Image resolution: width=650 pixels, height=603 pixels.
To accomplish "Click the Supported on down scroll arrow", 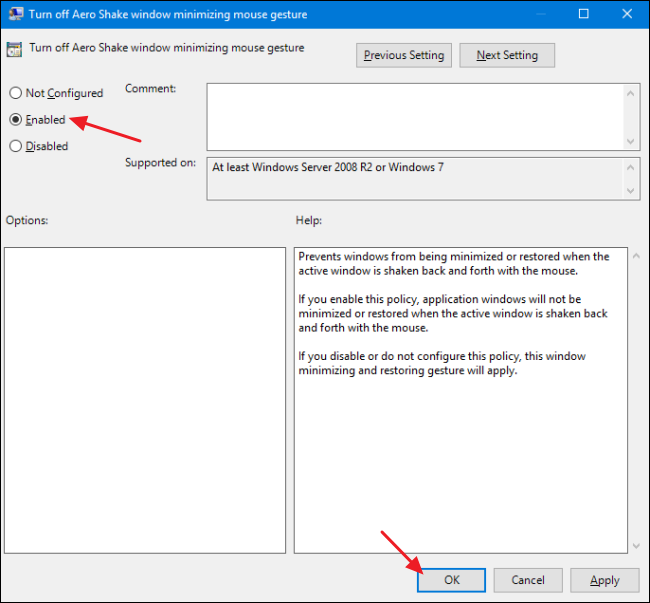I will (631, 191).
